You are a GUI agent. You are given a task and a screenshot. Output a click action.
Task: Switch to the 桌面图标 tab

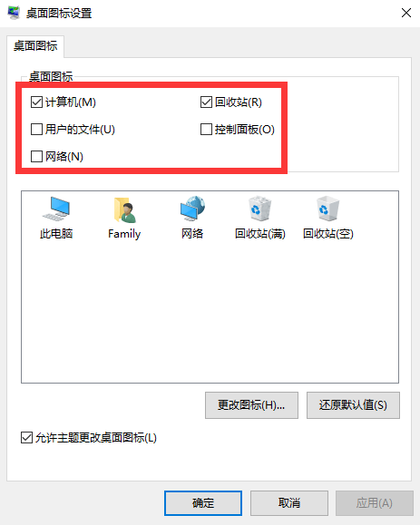point(35,46)
